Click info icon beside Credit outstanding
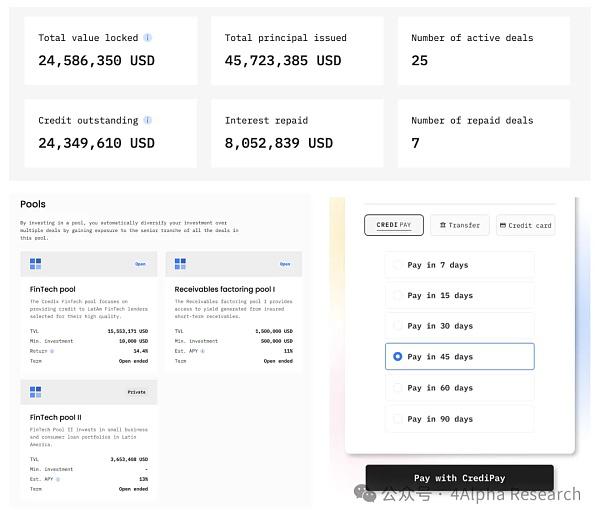600x518 pixels. pyautogui.click(x=148, y=120)
